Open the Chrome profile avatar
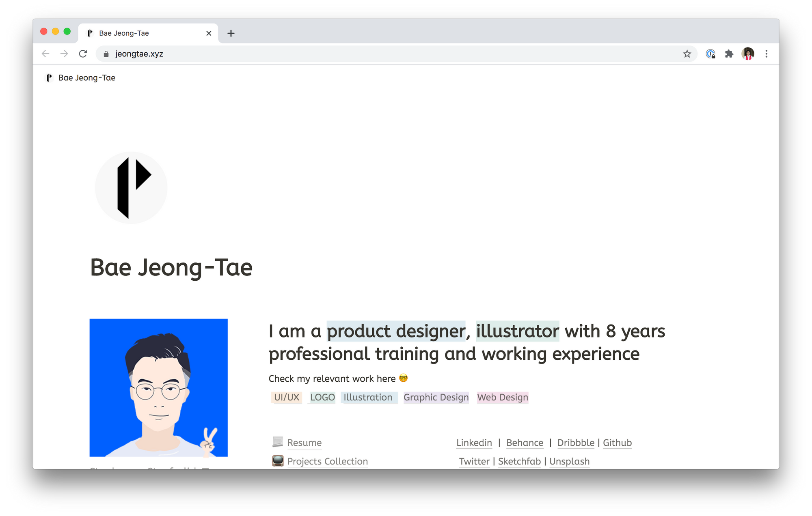This screenshot has height=516, width=812. (748, 54)
